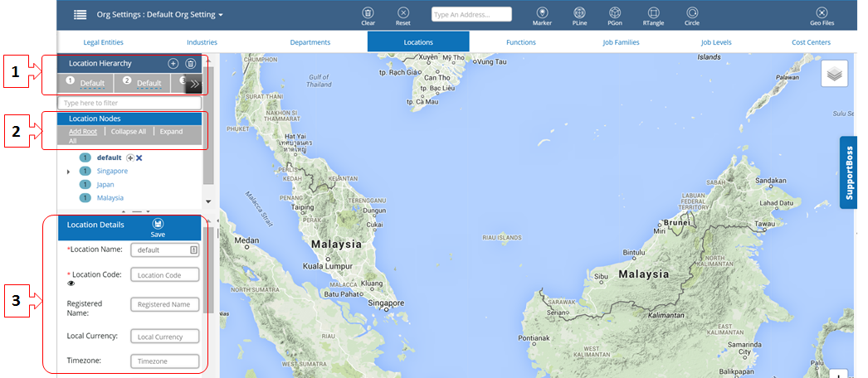Click the Registered Name input field
The height and width of the screenshot is (378, 868).
click(x=165, y=304)
